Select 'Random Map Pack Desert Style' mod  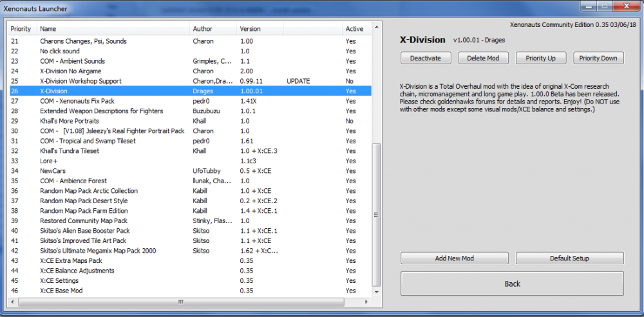coord(190,201)
